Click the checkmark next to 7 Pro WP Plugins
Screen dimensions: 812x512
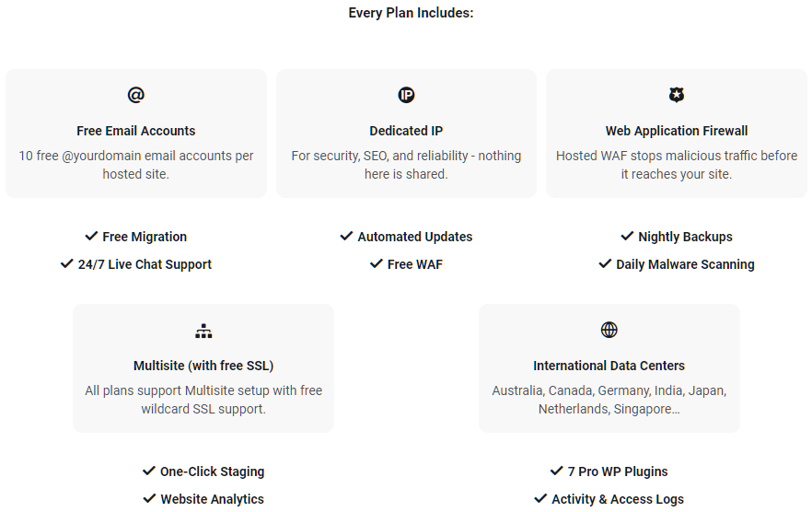click(557, 471)
